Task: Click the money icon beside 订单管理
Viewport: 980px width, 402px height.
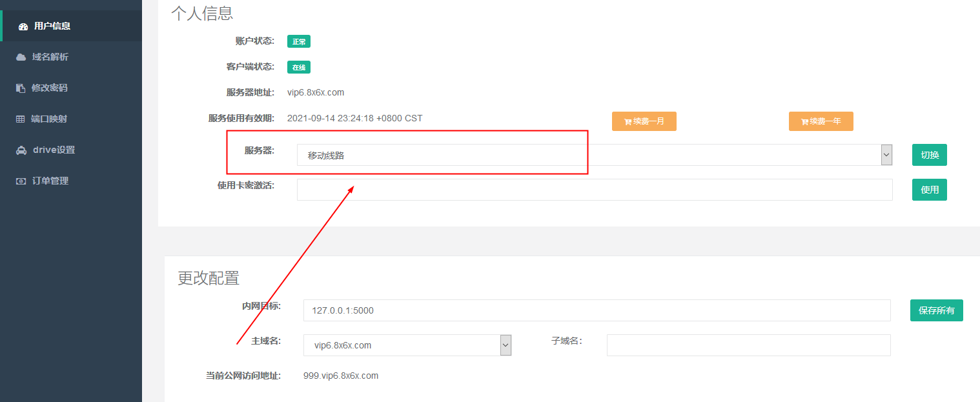Action: [21, 181]
